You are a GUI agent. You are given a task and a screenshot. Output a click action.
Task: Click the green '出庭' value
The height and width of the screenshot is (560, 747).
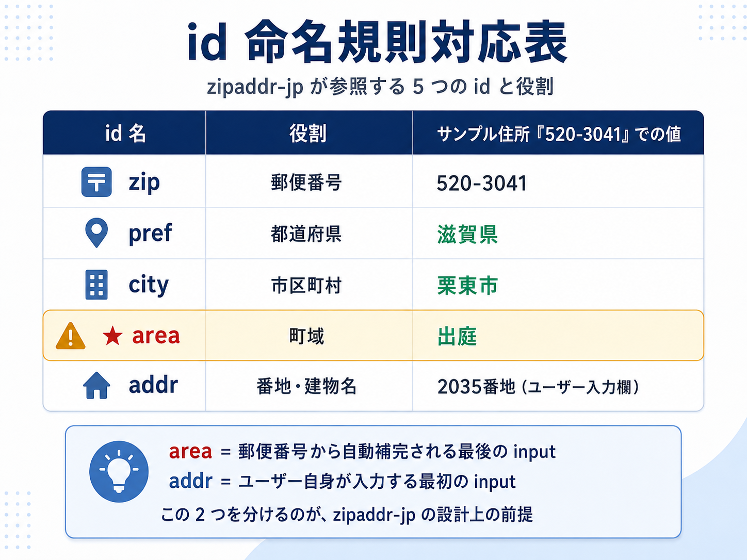click(457, 336)
